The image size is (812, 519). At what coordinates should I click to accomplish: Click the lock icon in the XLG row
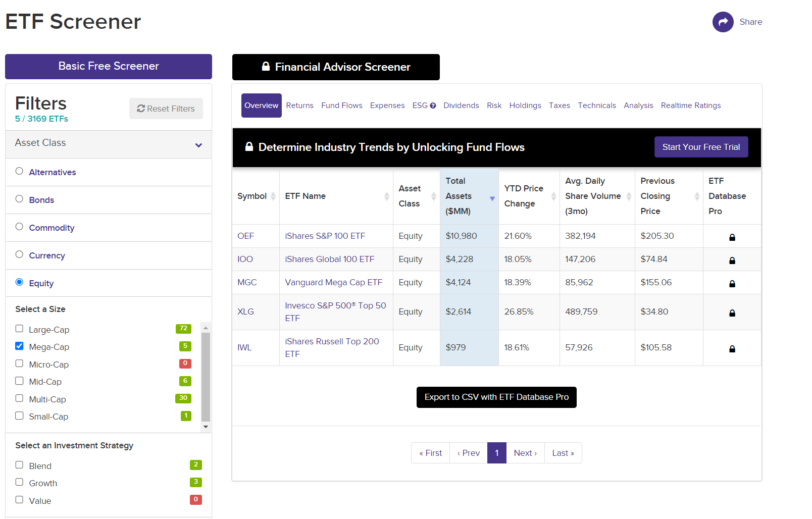click(x=732, y=313)
